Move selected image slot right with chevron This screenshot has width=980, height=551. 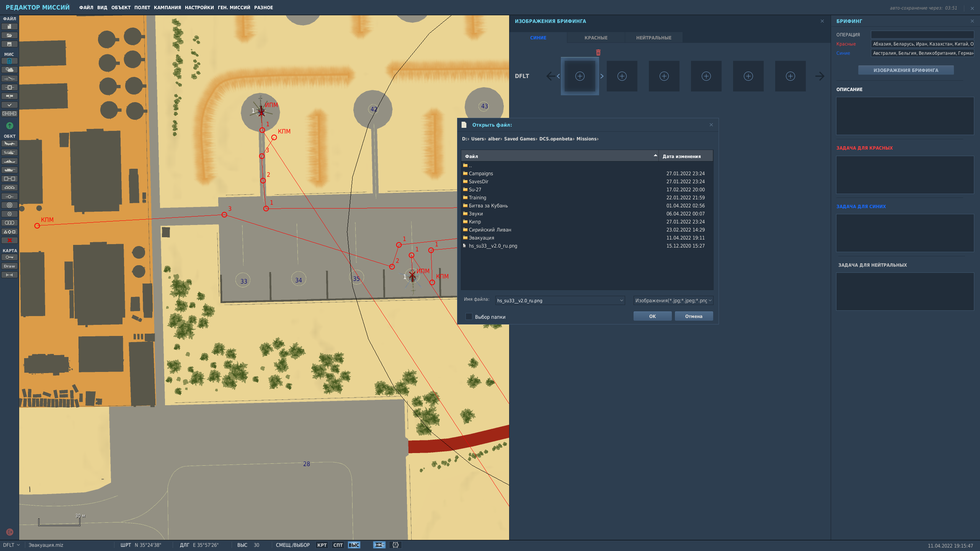[x=602, y=76]
